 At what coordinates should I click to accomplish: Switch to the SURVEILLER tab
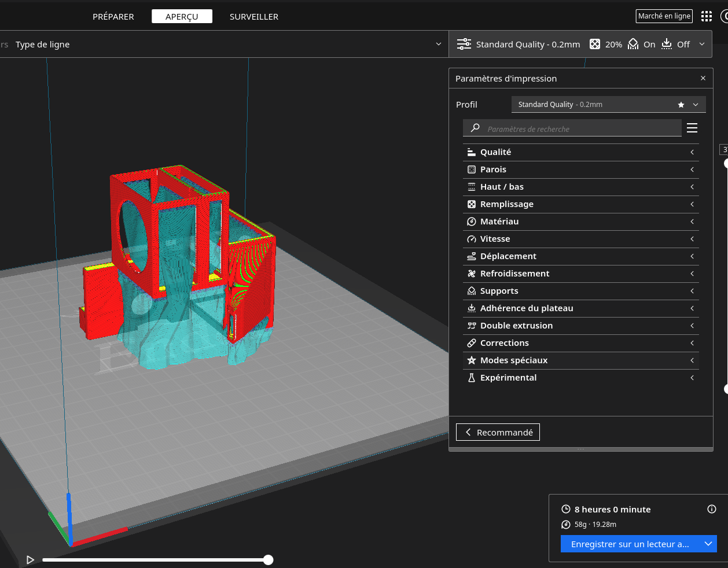point(254,17)
